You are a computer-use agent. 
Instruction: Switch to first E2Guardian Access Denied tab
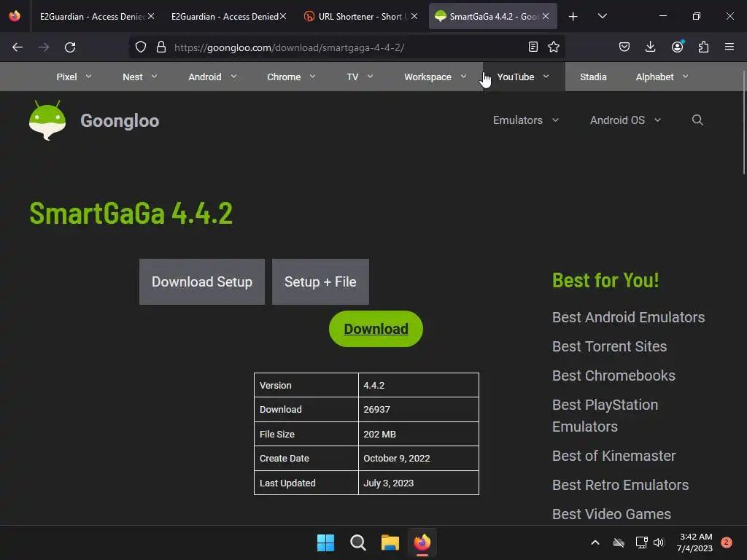93,16
